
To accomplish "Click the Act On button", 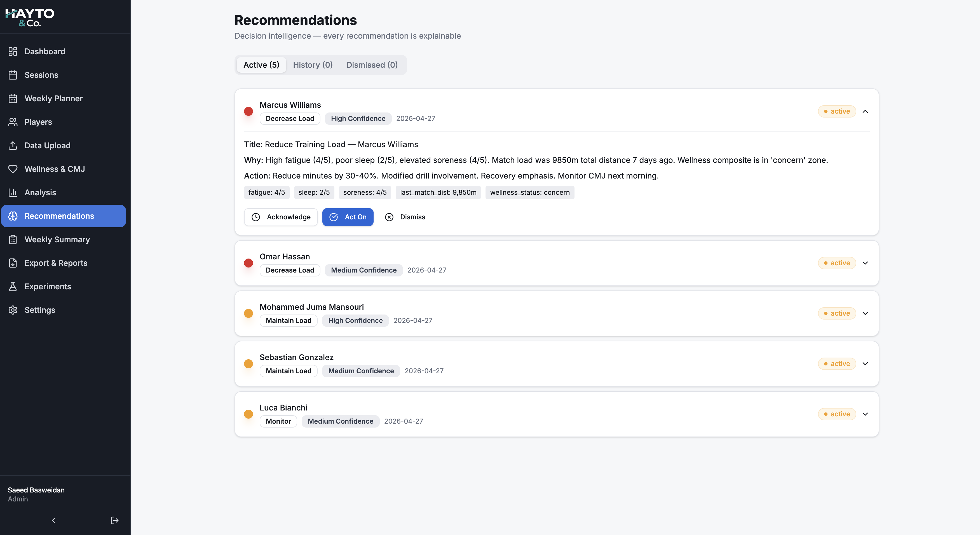I will click(348, 217).
